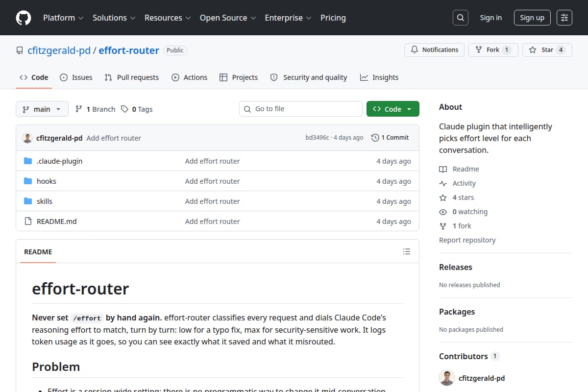This screenshot has height=392, width=588.
Task: Switch to the Issues tab
Action: pos(76,77)
